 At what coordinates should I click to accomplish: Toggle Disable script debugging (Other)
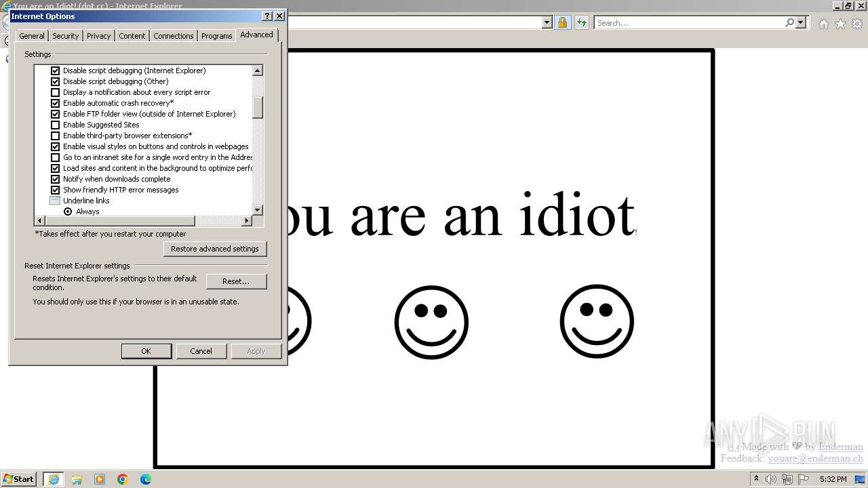pos(56,81)
